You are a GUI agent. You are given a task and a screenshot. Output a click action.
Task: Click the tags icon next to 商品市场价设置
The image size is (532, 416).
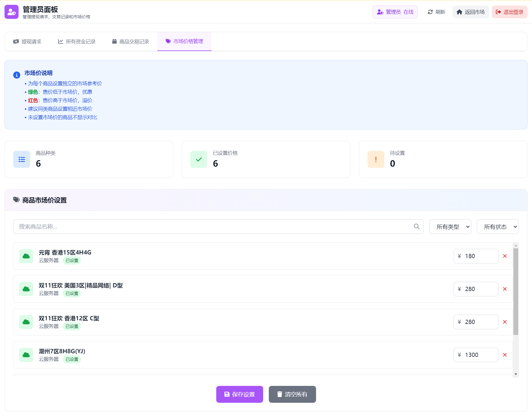pos(16,200)
